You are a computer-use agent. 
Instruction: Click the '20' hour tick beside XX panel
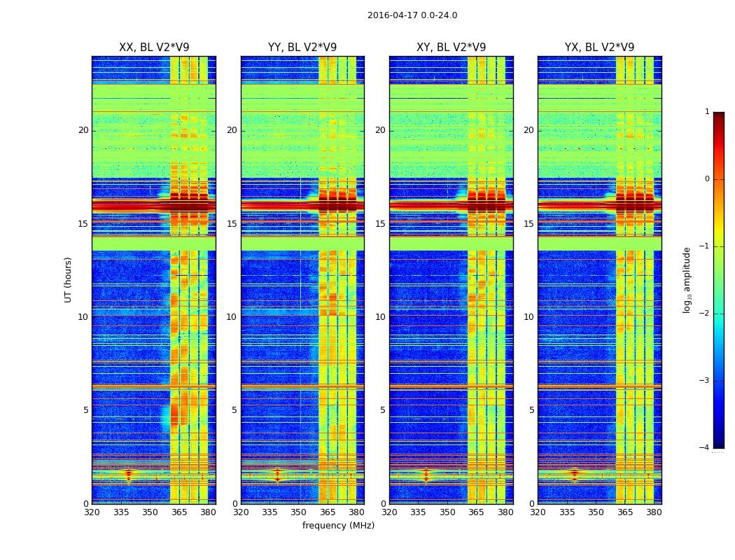pos(83,130)
